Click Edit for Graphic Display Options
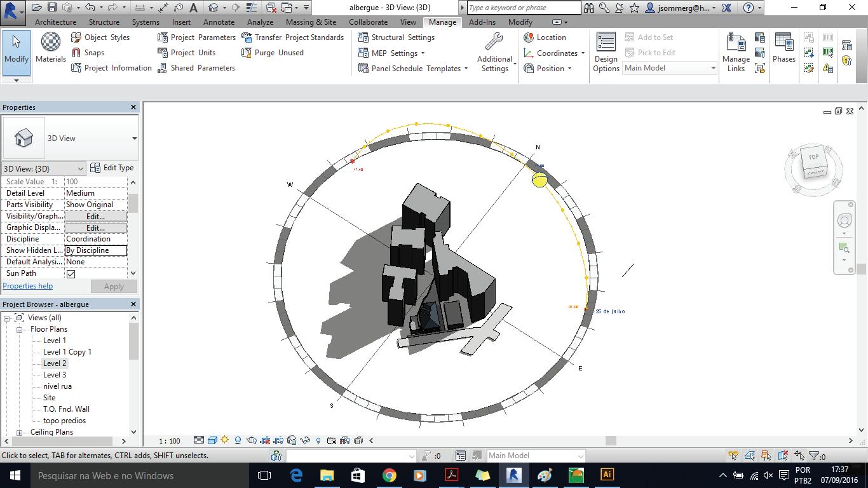 point(95,227)
